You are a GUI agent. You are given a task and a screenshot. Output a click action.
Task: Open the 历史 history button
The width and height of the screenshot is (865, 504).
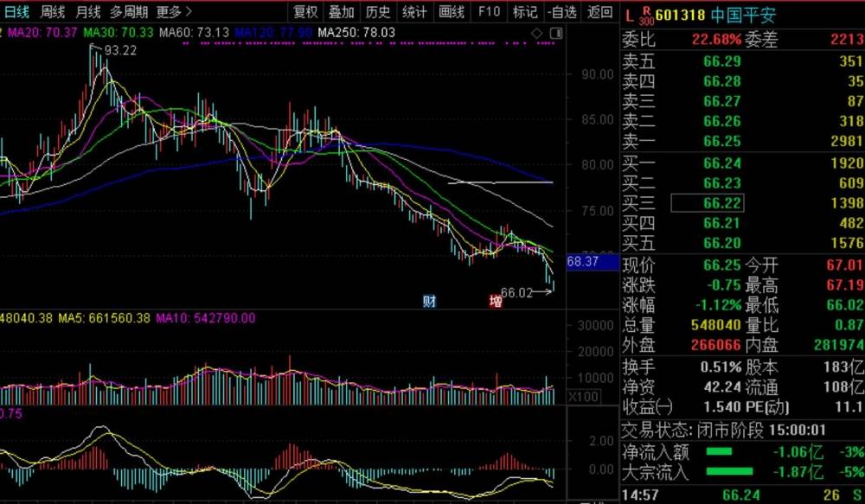coord(378,11)
